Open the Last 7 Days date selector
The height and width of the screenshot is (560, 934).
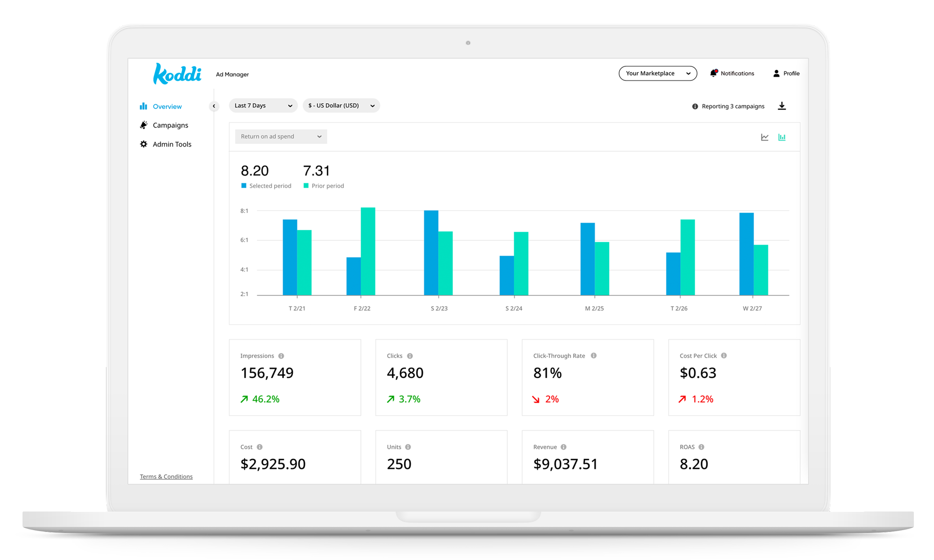pyautogui.click(x=263, y=106)
